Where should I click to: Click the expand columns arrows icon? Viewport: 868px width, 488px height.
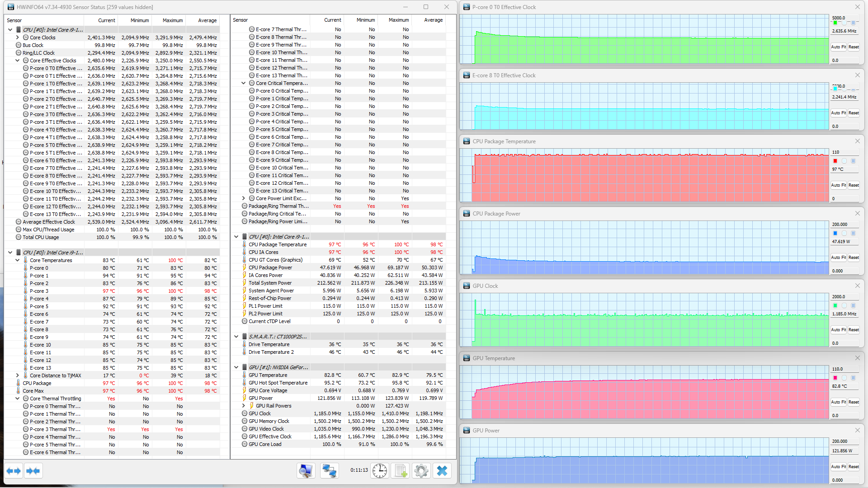pos(14,471)
